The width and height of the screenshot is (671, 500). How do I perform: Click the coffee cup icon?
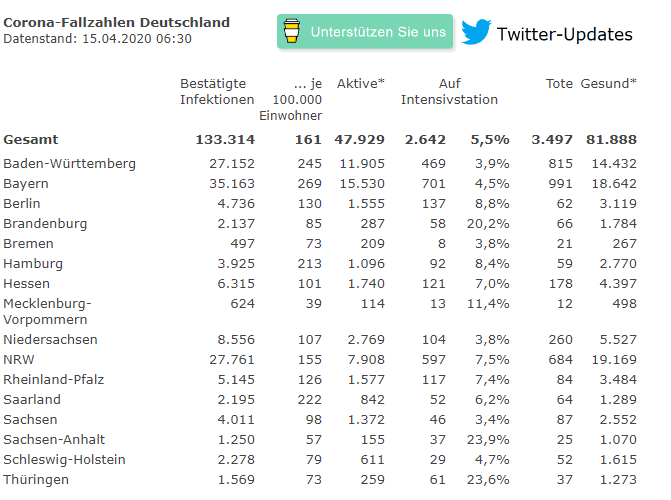(x=291, y=31)
